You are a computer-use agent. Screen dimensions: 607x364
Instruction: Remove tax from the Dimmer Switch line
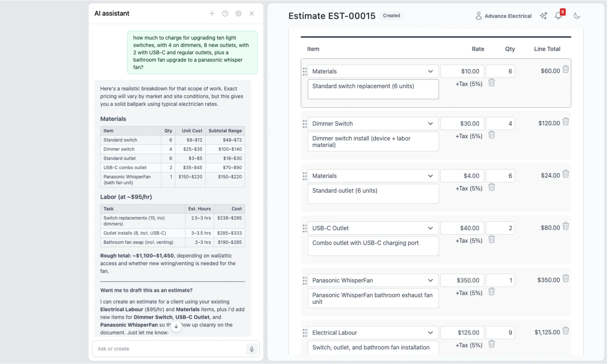[x=491, y=135]
